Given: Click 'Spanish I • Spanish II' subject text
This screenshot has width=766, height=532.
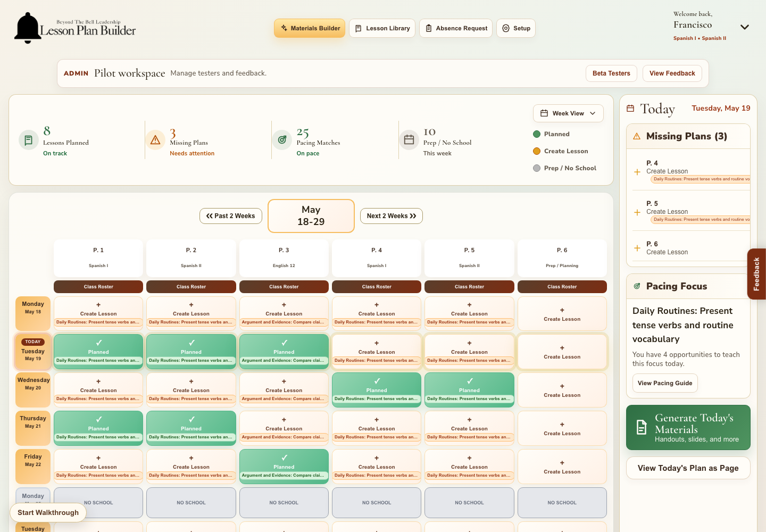Looking at the screenshot, I should [x=700, y=38].
